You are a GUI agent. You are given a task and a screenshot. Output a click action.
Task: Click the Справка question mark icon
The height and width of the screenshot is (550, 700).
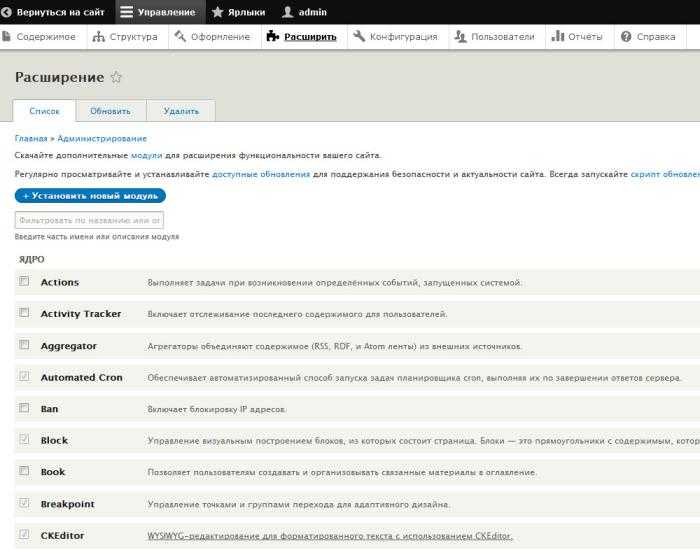[626, 37]
